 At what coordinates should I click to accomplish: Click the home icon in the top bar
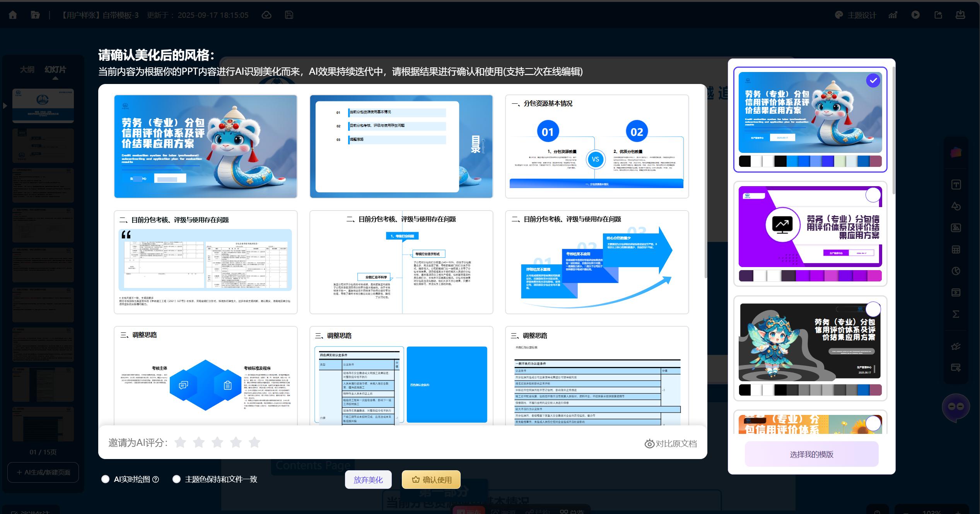(x=13, y=15)
